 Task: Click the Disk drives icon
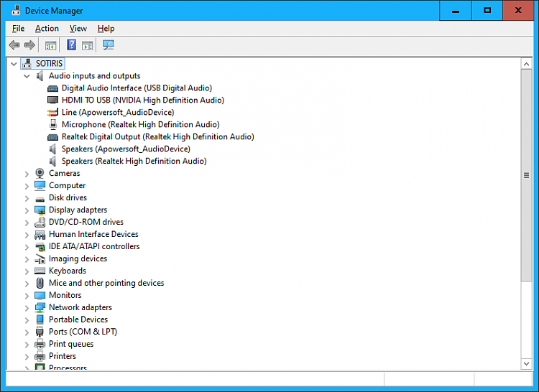[x=40, y=199]
